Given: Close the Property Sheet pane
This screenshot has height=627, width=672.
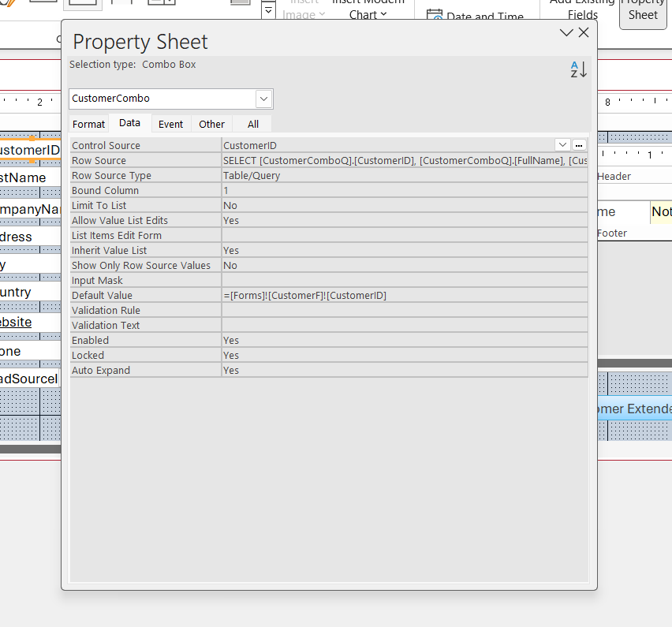Looking at the screenshot, I should coord(584,32).
